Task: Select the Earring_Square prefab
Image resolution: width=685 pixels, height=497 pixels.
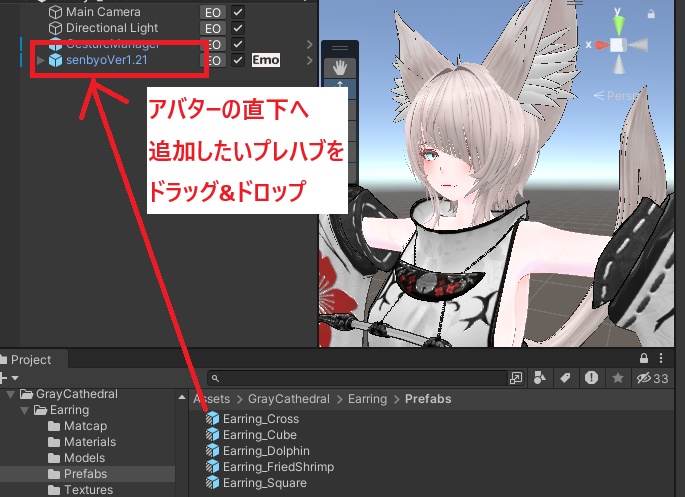Action: click(265, 483)
